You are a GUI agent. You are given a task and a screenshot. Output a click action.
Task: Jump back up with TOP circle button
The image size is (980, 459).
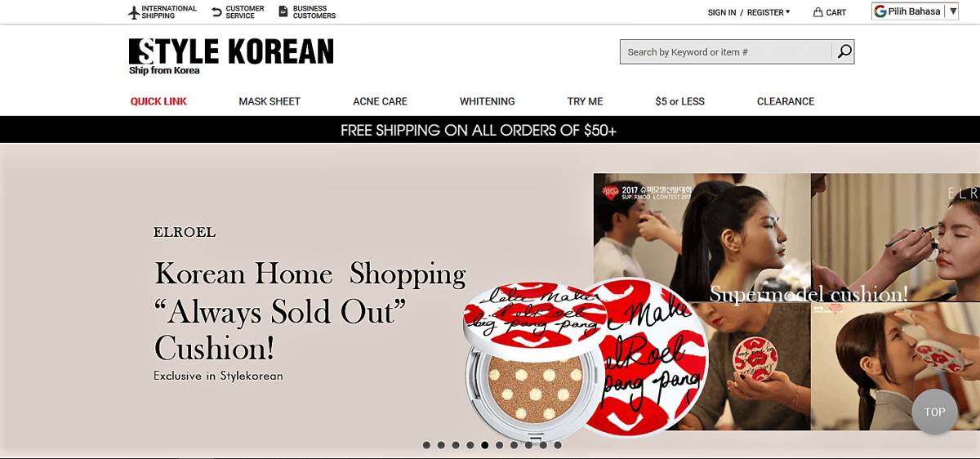click(x=934, y=412)
